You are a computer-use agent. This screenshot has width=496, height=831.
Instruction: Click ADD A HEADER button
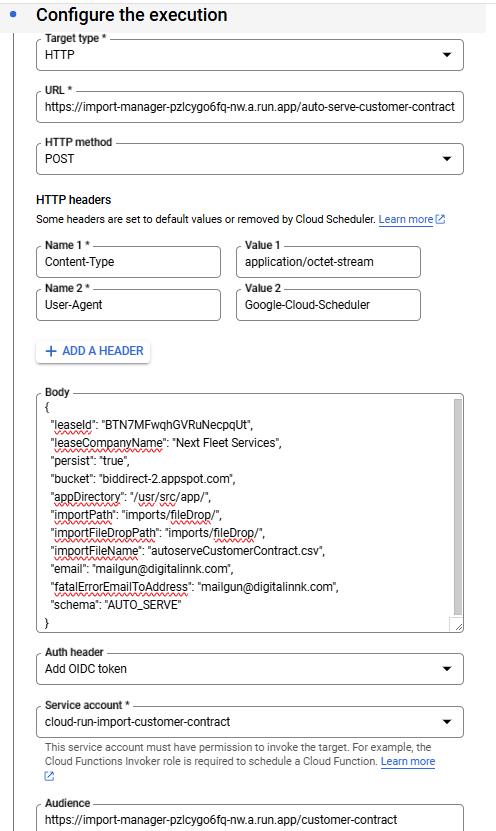coord(93,351)
